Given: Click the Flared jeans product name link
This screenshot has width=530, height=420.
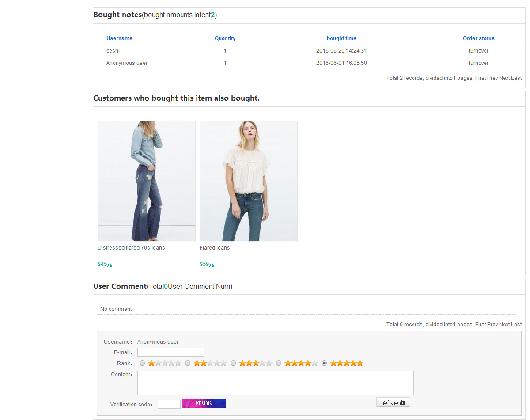Looking at the screenshot, I should click(x=215, y=248).
